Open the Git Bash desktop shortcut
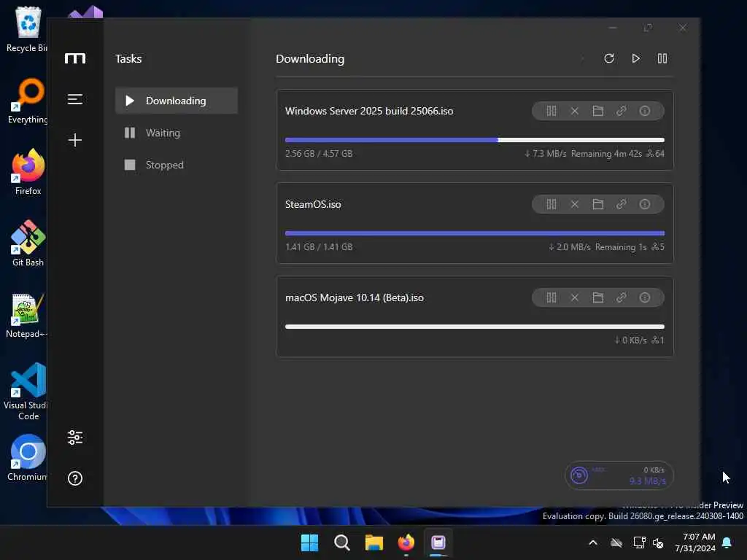The width and height of the screenshot is (747, 560). pyautogui.click(x=28, y=243)
